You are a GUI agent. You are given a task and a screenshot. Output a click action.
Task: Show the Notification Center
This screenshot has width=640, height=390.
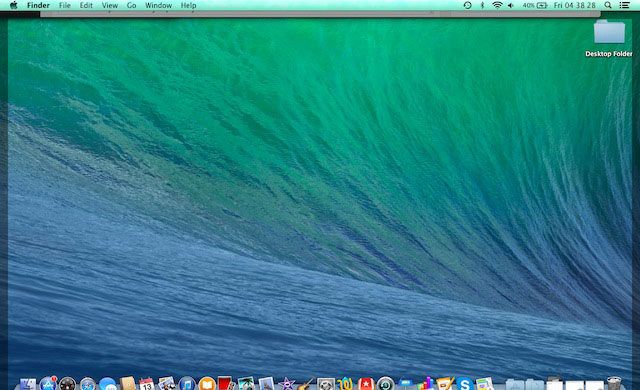[x=624, y=5]
